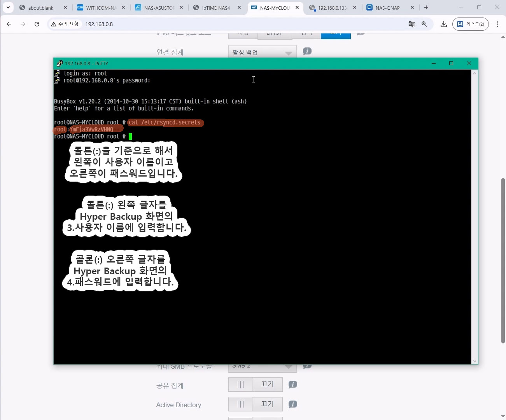Click info icon beside Active Directory toggle

click(x=293, y=404)
